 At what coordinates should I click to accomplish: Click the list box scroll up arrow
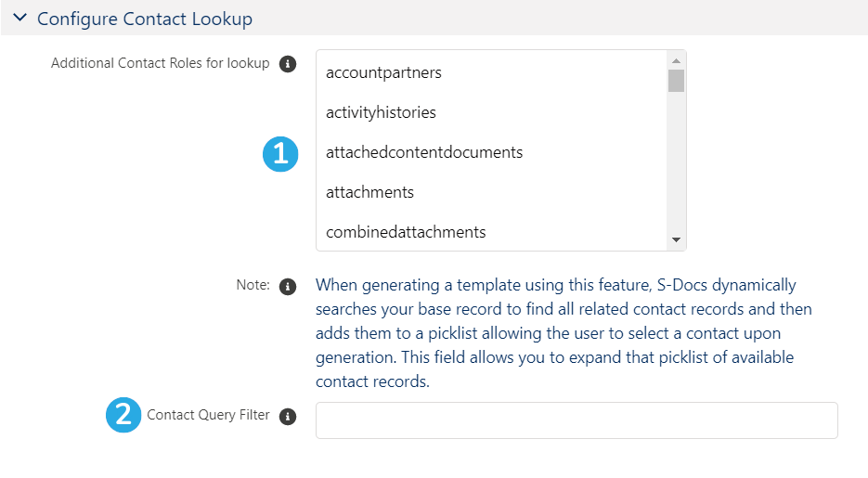[676, 60]
